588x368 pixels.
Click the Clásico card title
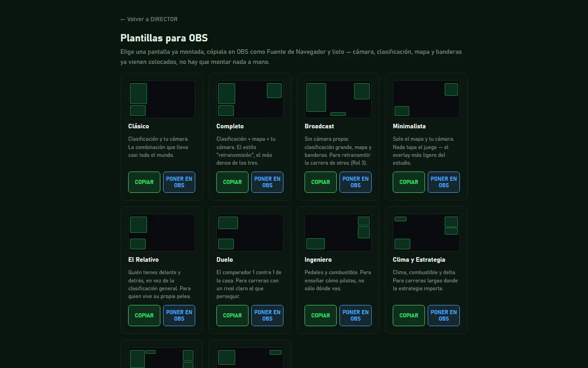[x=139, y=126]
